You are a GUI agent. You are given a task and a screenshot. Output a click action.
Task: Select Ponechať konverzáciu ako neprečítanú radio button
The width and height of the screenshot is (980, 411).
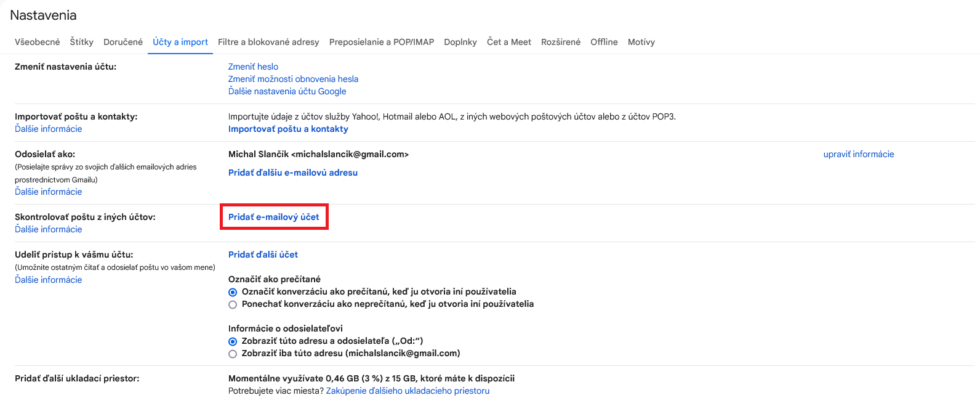pyautogui.click(x=233, y=304)
